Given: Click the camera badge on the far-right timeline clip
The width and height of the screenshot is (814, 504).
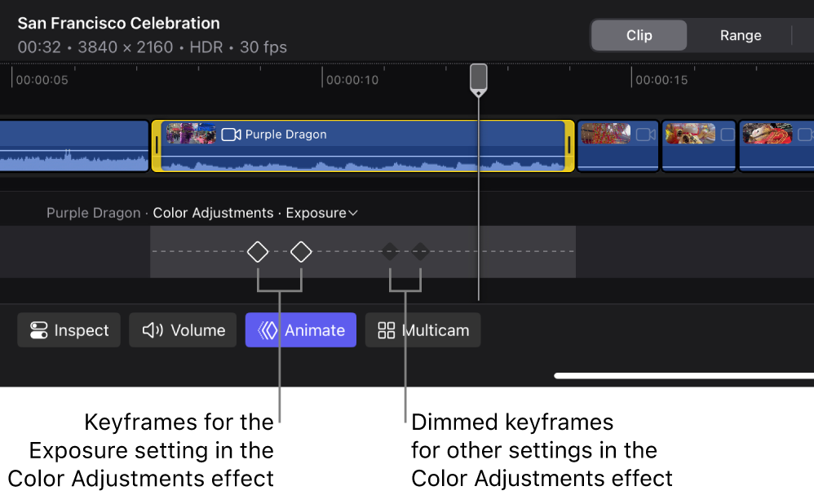Looking at the screenshot, I should pyautogui.click(x=804, y=134).
